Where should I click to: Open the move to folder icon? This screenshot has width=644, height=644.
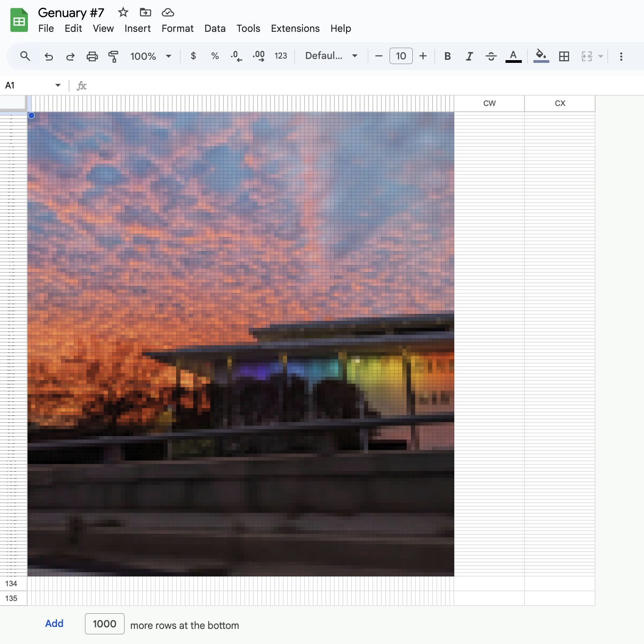coord(145,12)
